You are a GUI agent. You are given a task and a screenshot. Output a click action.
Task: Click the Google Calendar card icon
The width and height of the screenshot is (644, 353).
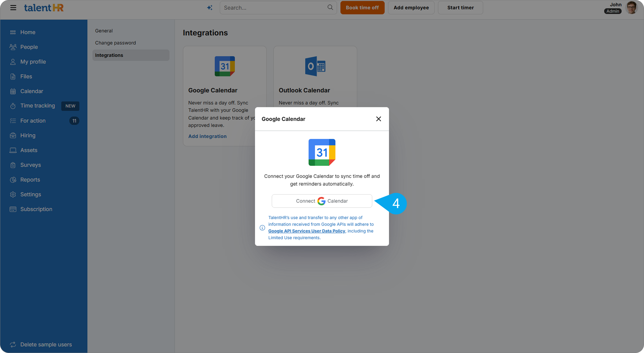click(x=225, y=66)
